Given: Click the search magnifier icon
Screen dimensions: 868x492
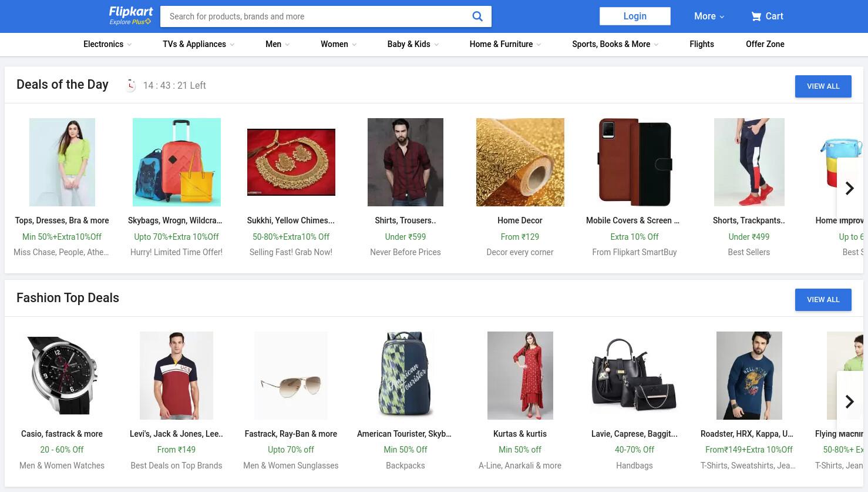Looking at the screenshot, I should [477, 16].
